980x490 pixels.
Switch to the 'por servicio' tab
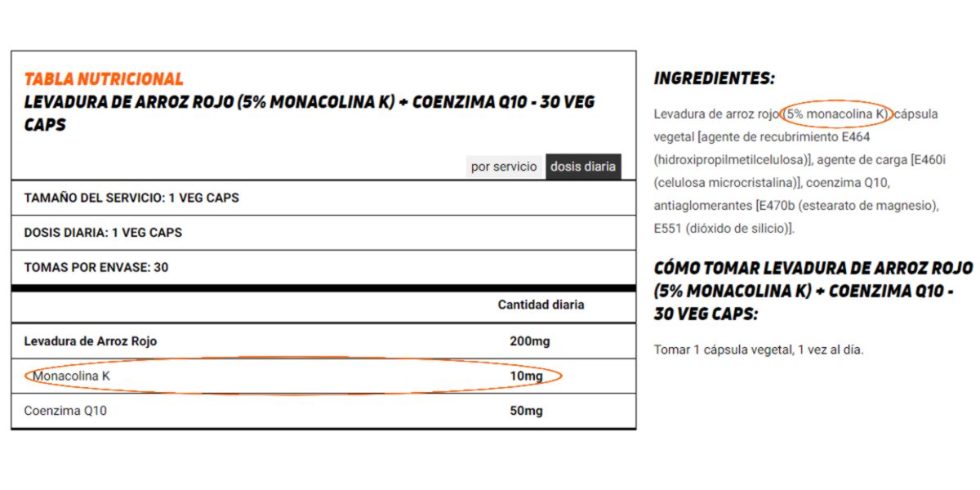tap(504, 166)
